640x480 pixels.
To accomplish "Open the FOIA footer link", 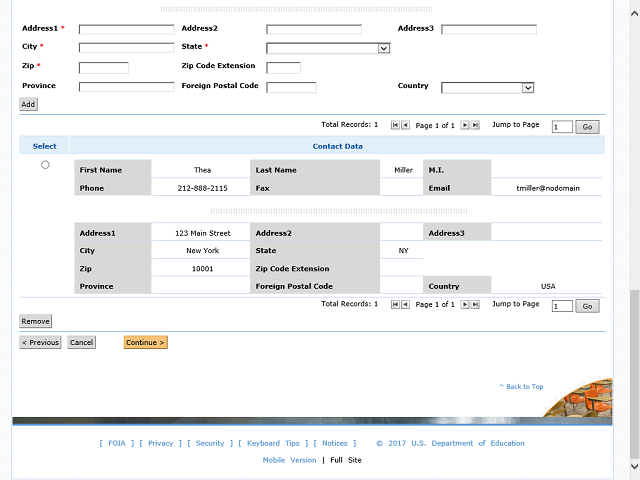I will 117,443.
